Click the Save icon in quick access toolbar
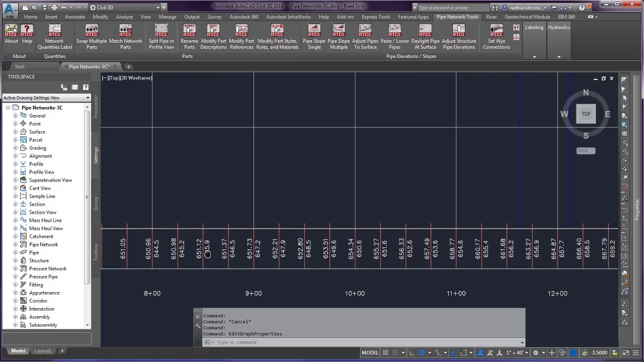 44,8
